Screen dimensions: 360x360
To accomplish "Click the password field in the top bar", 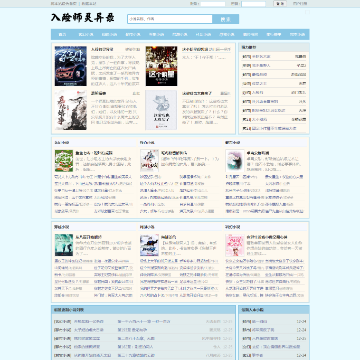I will click(253, 4).
